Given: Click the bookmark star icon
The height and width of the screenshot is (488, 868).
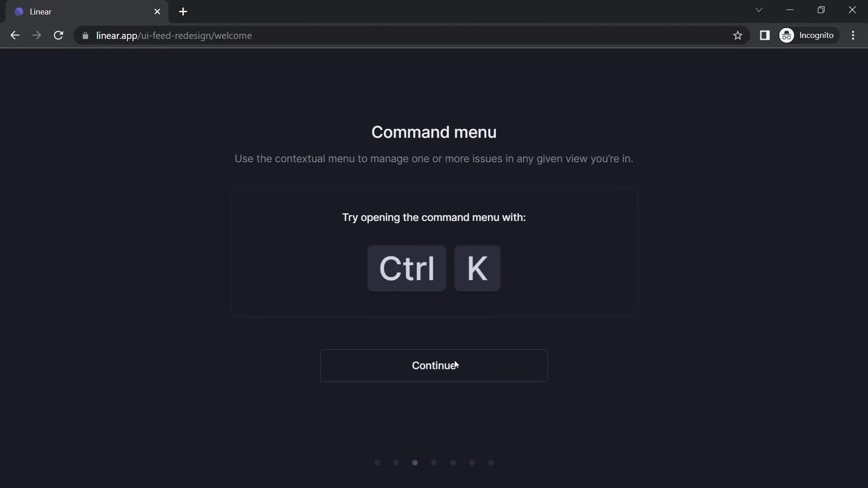Looking at the screenshot, I should coord(737,35).
